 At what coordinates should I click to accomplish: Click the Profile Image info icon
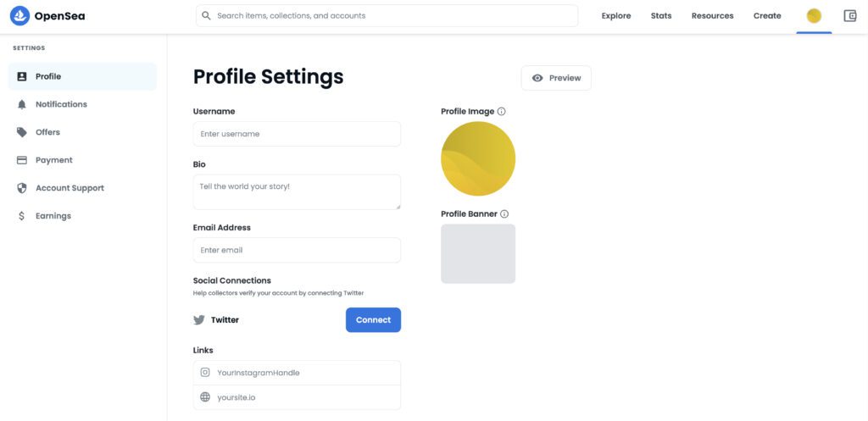click(x=502, y=112)
